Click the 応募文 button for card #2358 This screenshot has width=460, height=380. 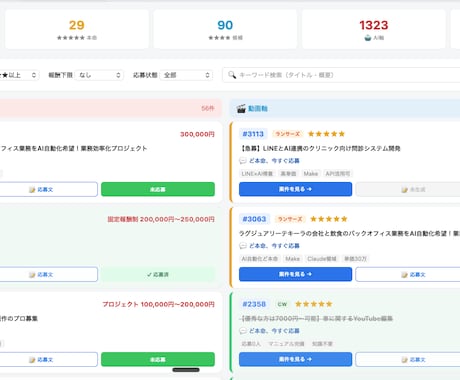408,359
